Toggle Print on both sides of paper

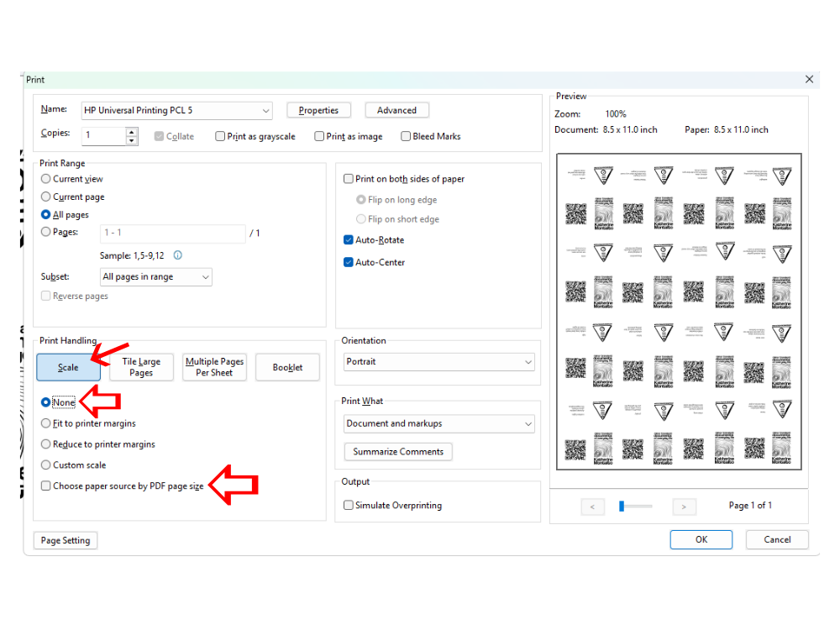coord(349,179)
